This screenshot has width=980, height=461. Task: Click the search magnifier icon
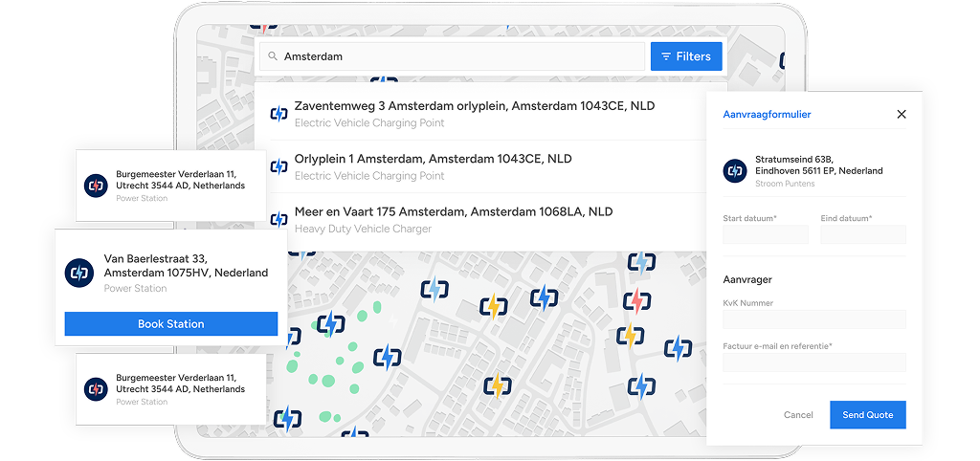pyautogui.click(x=273, y=56)
